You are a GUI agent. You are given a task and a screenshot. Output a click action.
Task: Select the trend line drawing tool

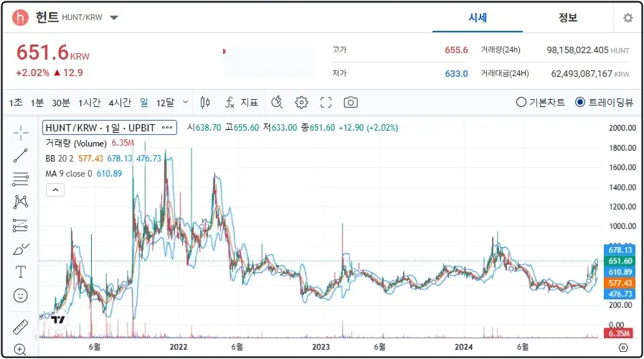point(21,155)
